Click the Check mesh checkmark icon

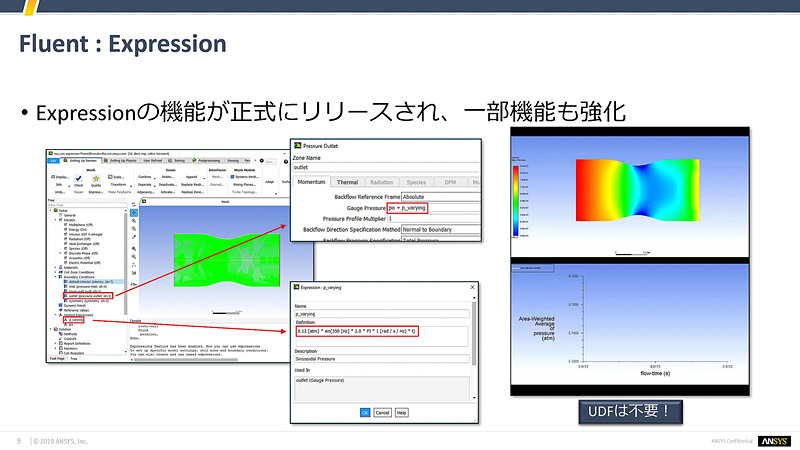point(79,178)
